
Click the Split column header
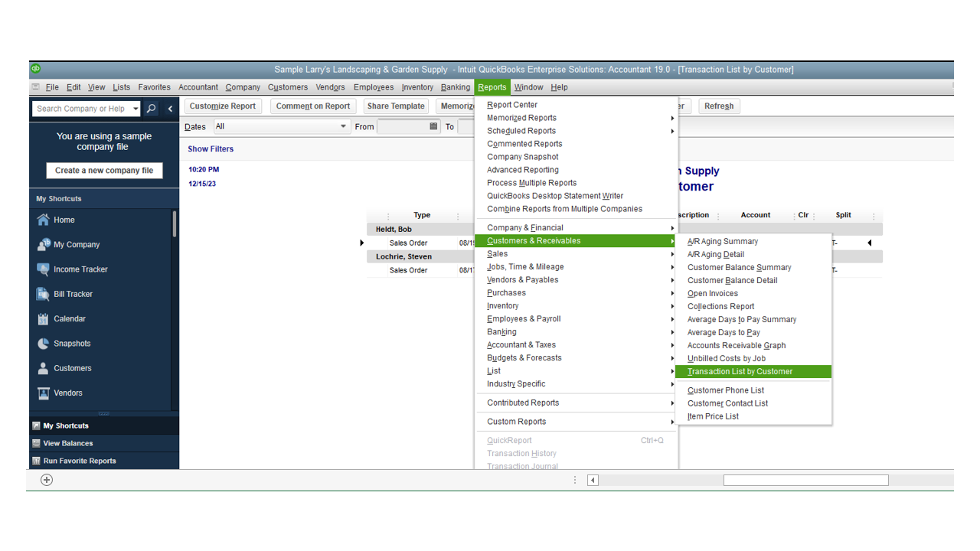[x=844, y=215]
